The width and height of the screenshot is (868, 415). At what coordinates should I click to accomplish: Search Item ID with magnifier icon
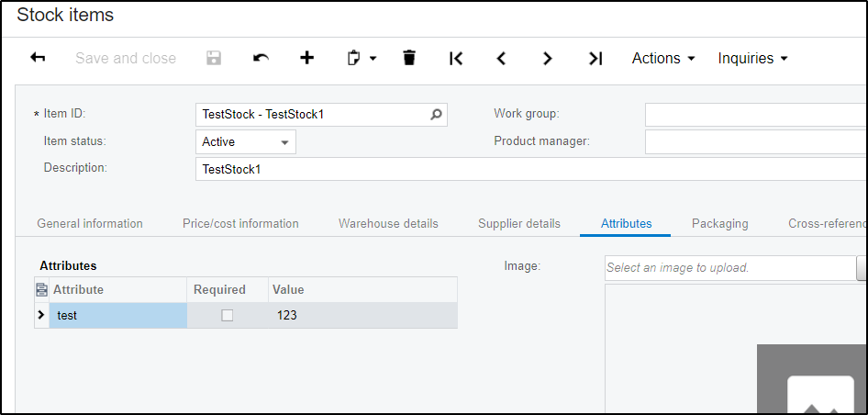click(x=436, y=115)
